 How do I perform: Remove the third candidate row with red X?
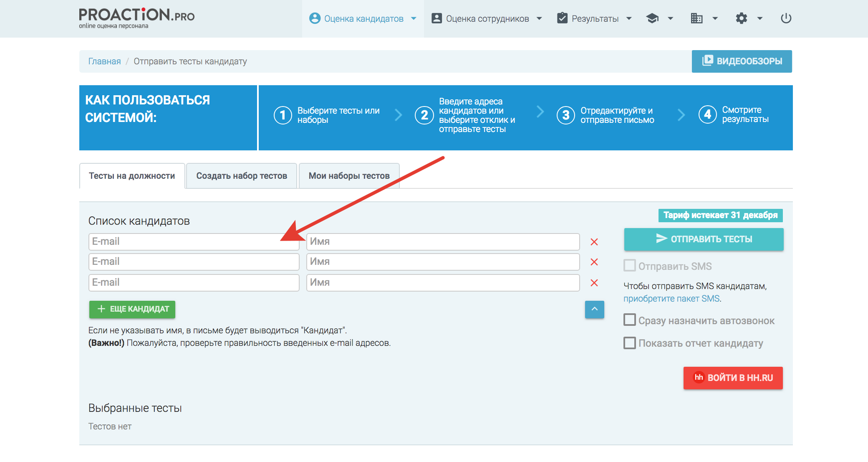point(594,283)
